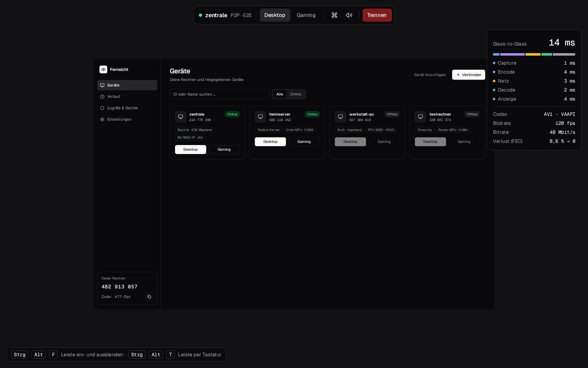Focus the ID oder Name suchen field
This screenshot has height=368, width=588.
[220, 94]
